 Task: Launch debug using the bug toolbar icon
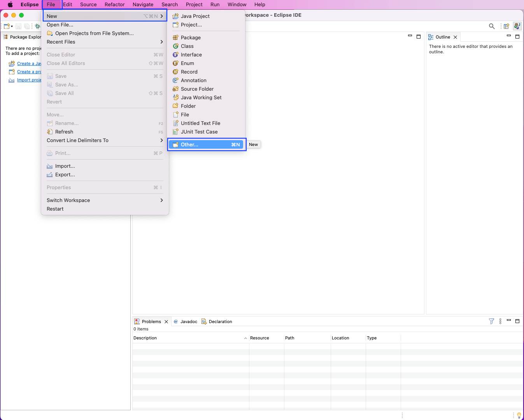37,26
